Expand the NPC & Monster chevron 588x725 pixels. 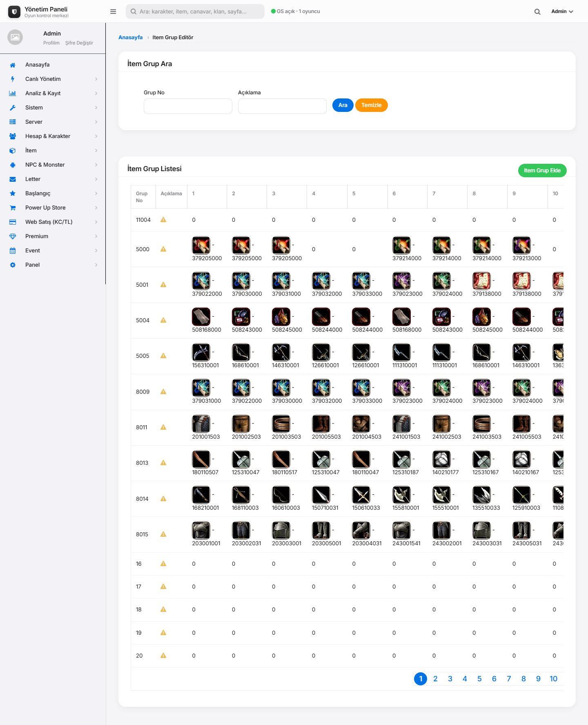coord(96,165)
